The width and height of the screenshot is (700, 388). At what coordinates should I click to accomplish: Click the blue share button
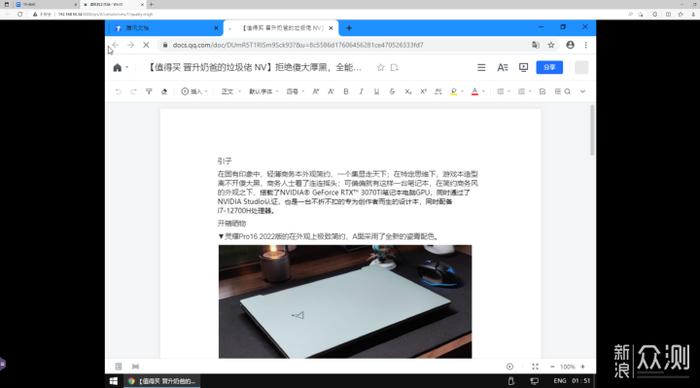coord(550,67)
